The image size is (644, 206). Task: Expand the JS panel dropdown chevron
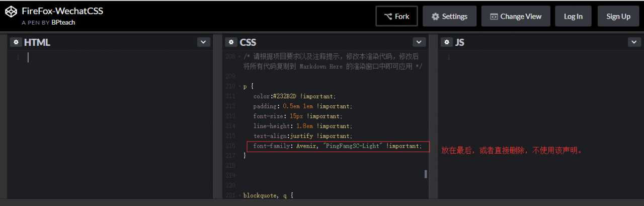pos(634,42)
